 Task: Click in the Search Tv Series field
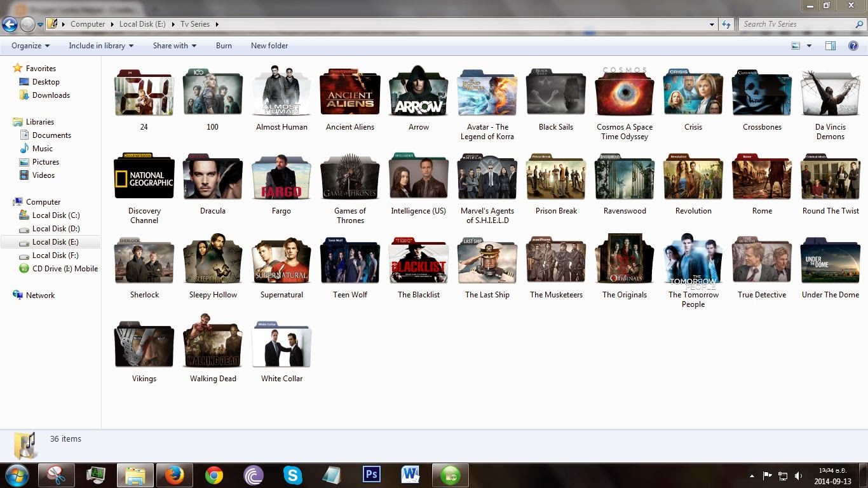pos(801,24)
